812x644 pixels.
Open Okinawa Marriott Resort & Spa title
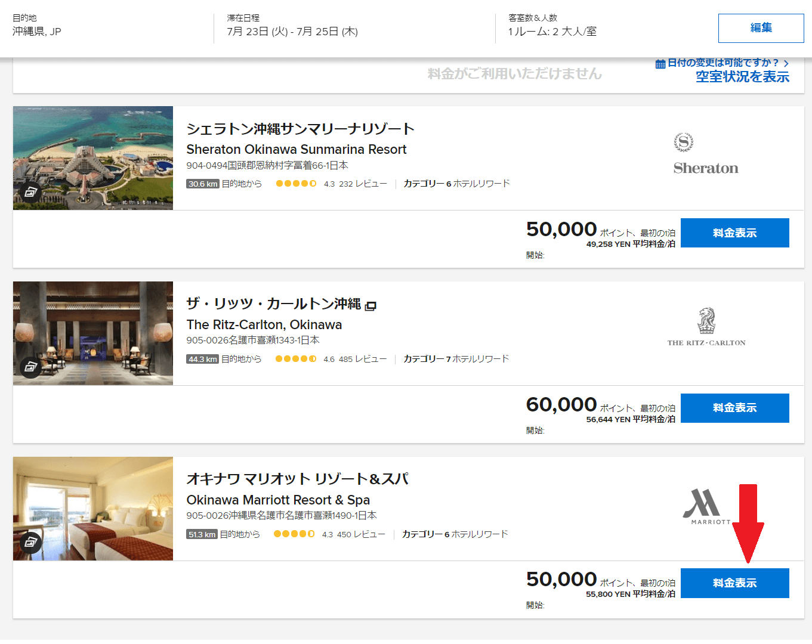(x=278, y=500)
